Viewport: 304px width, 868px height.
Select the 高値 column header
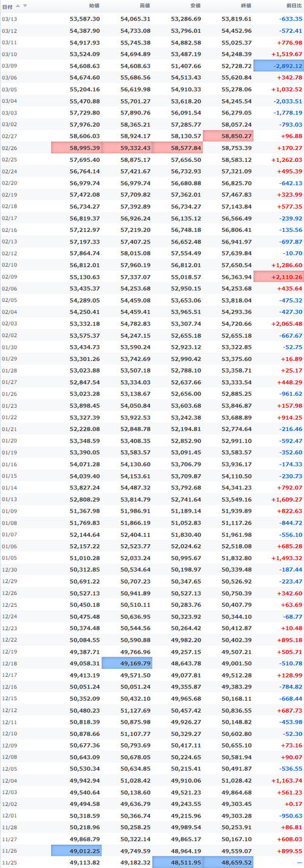145,6
